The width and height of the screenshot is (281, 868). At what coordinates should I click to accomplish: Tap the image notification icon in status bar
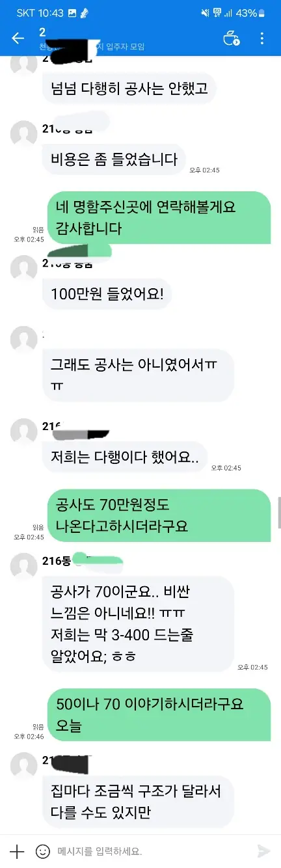(x=72, y=13)
